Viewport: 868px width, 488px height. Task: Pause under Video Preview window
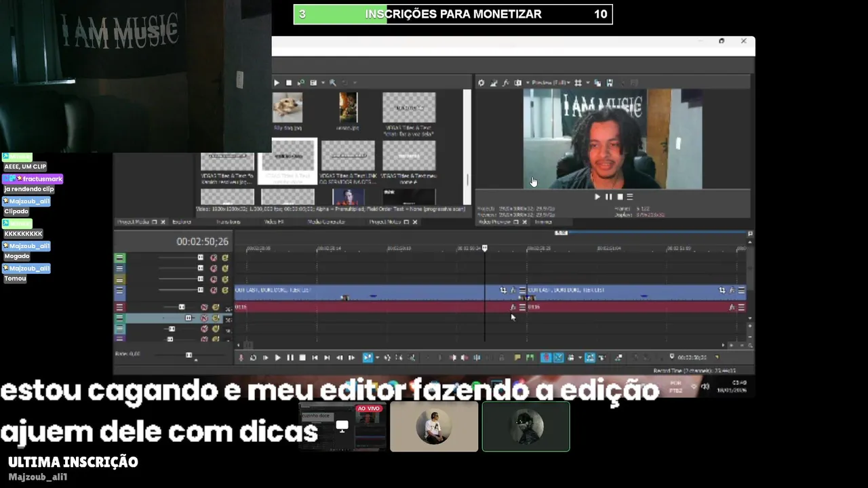608,197
